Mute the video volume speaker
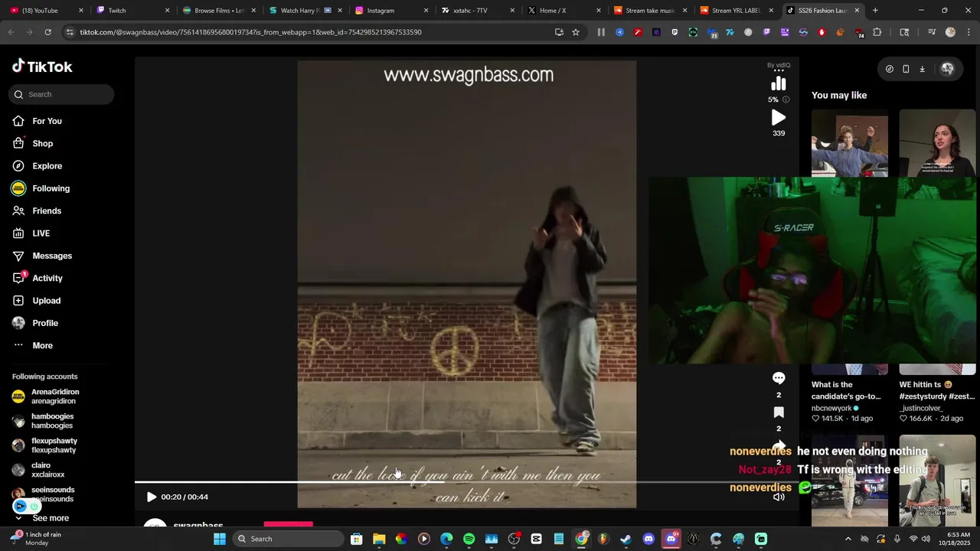Image resolution: width=980 pixels, height=551 pixels. coord(779,497)
